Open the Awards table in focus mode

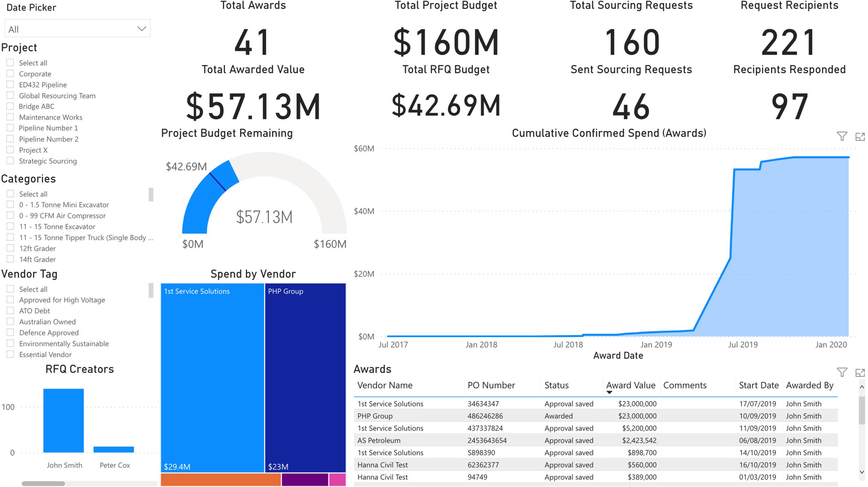860,372
